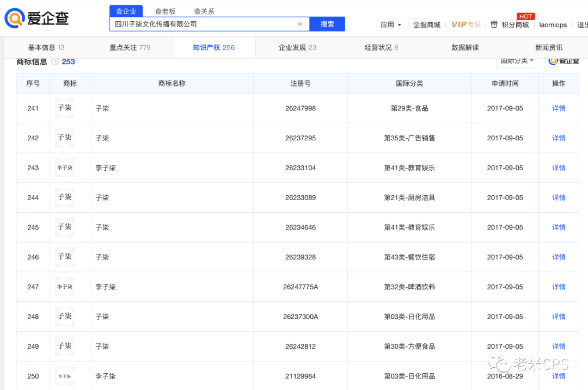Click the 253 trademark count
This screenshot has width=588, height=390.
tap(68, 62)
